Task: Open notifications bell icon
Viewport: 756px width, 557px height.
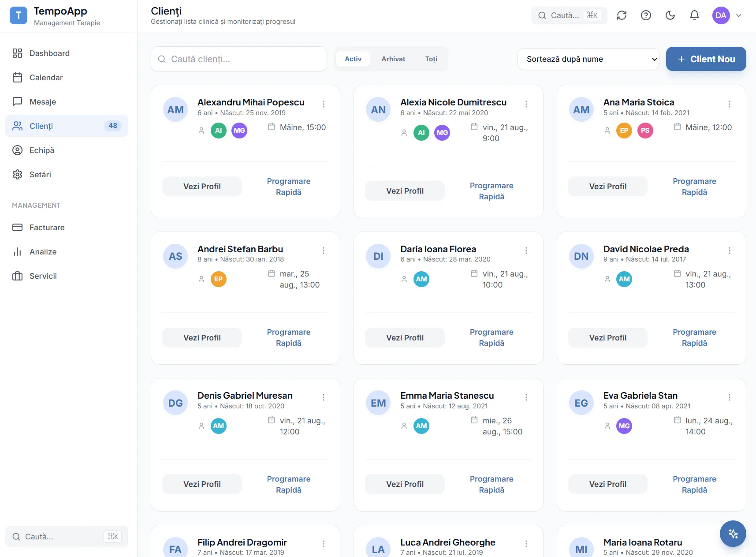Action: pyautogui.click(x=694, y=15)
